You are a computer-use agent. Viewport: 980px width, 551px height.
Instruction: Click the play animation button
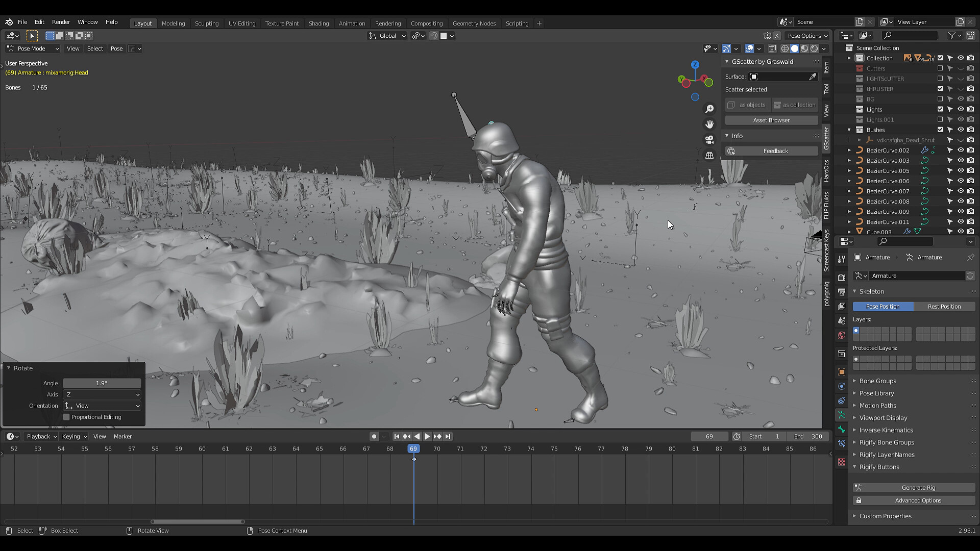pyautogui.click(x=427, y=437)
